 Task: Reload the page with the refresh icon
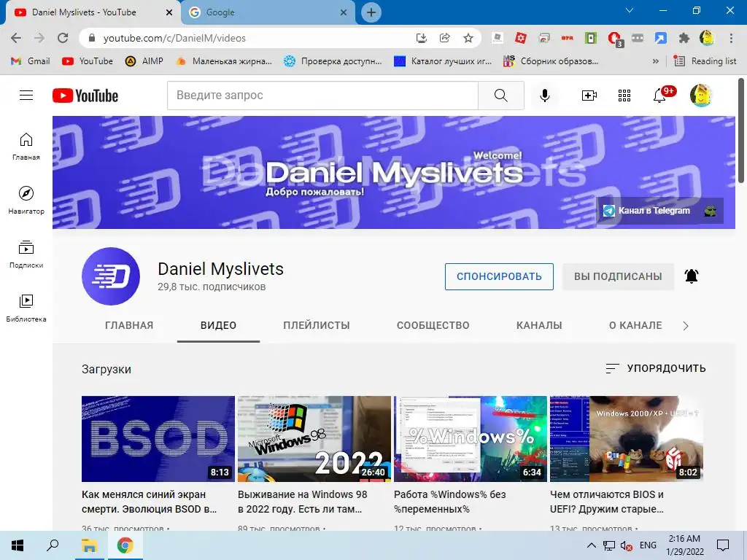pos(63,38)
